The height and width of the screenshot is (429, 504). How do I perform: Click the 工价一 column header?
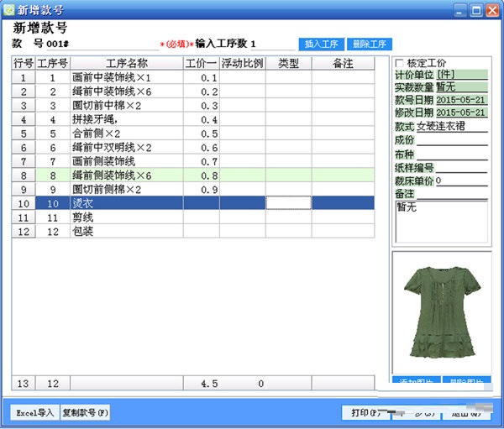(x=201, y=63)
